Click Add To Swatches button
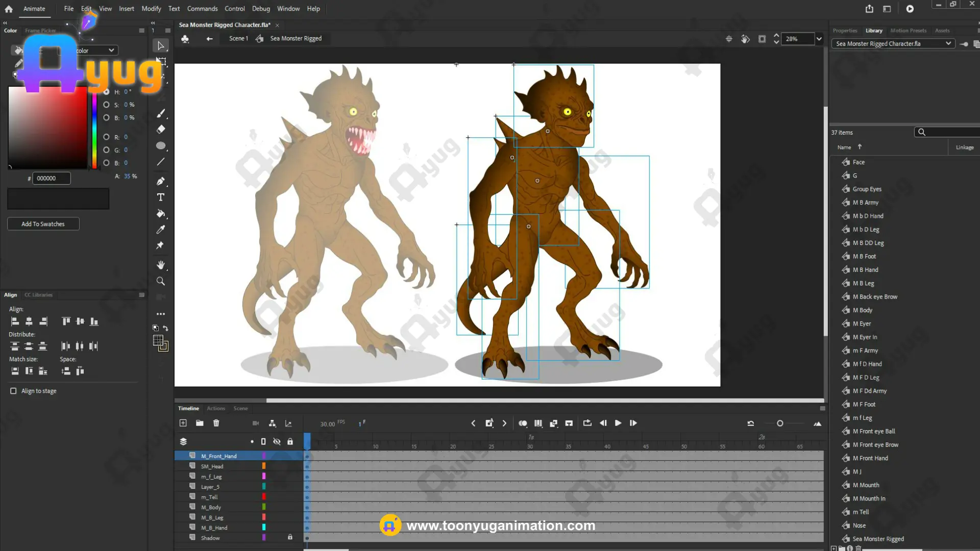The width and height of the screenshot is (980, 551). (43, 224)
